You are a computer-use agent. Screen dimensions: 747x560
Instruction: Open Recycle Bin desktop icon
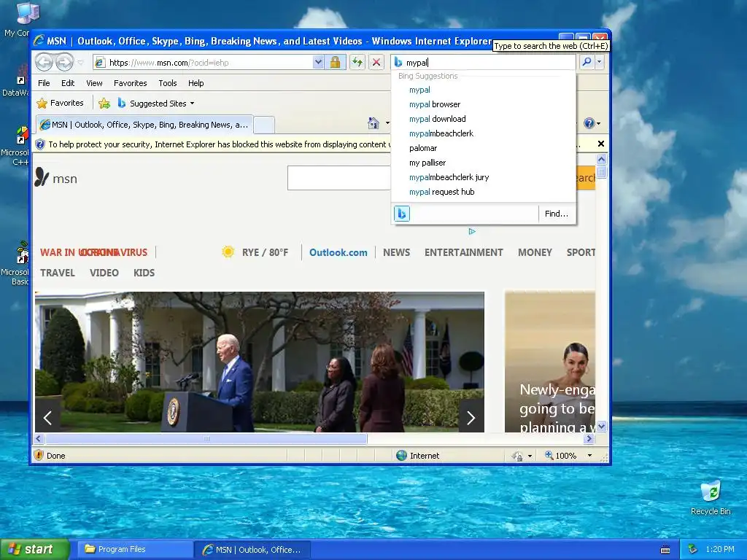711,498
